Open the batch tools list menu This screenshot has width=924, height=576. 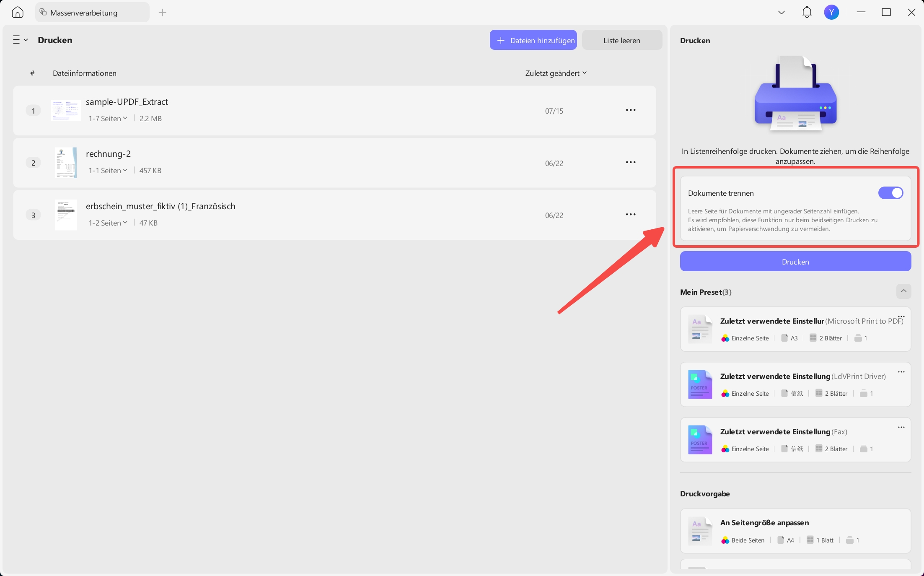(20, 40)
